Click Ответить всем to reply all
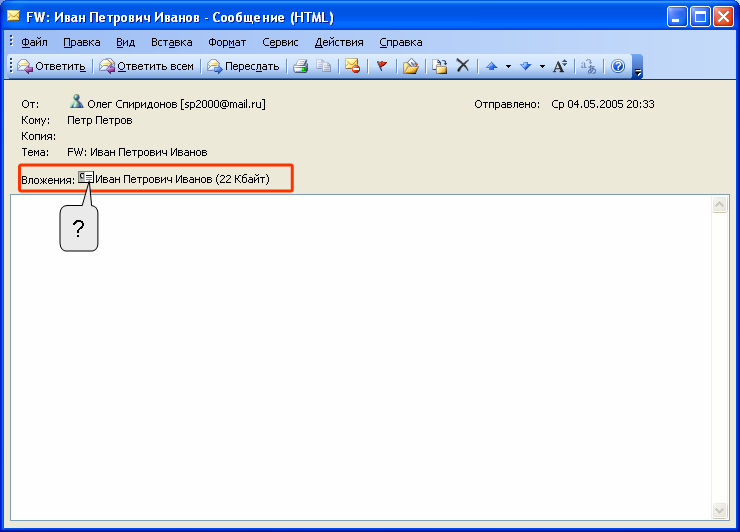The height and width of the screenshot is (532, 740). tap(146, 66)
